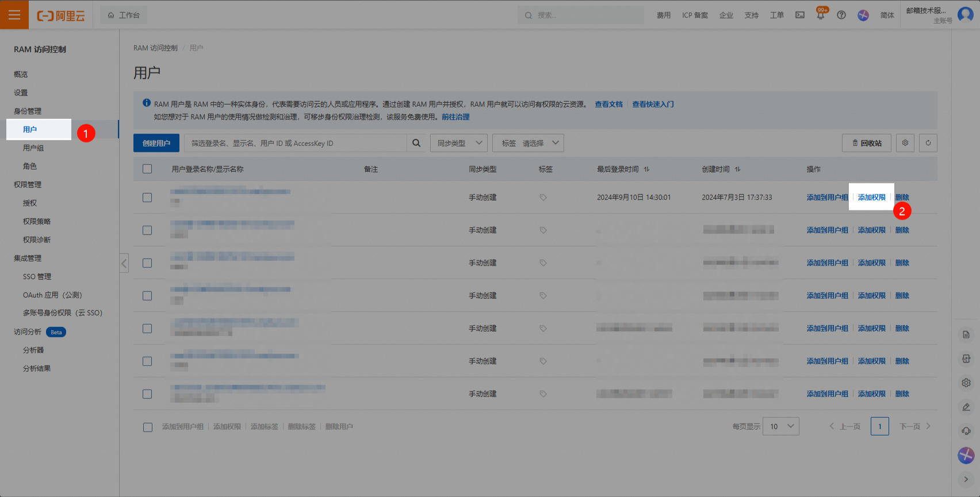The width and height of the screenshot is (980, 497).
Task: Click the Alibaba Cloud logo
Action: tap(61, 16)
